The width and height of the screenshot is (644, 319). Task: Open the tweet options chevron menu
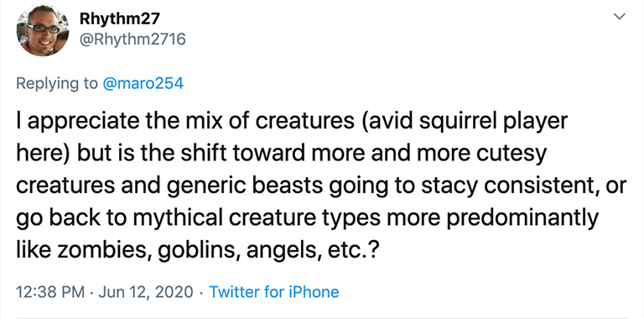pos(619,17)
